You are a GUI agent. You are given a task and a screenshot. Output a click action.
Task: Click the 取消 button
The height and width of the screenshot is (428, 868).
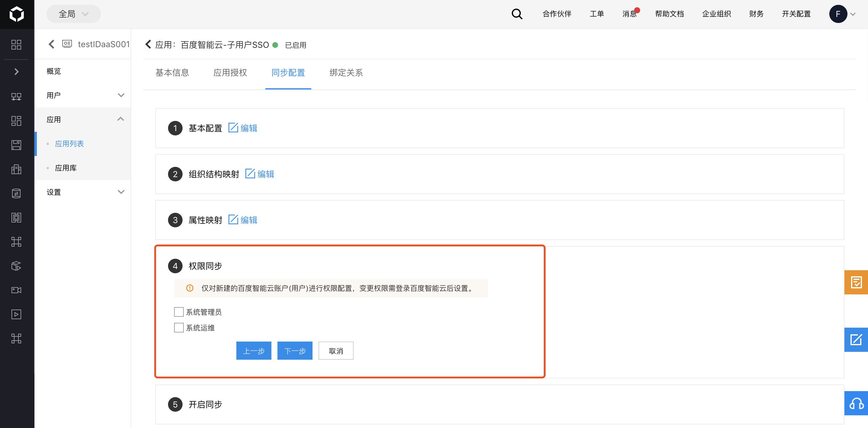(x=336, y=351)
